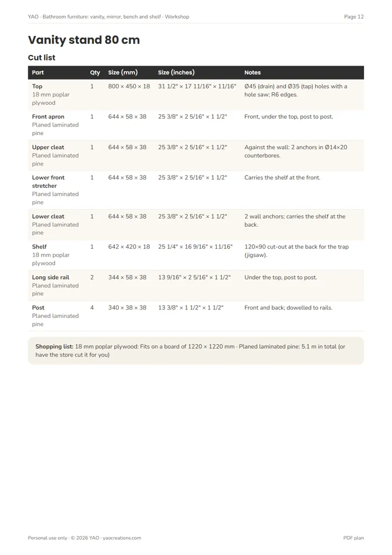Click the 'Size (mm)' column header
The height and width of the screenshot is (555, 392).
(123, 72)
